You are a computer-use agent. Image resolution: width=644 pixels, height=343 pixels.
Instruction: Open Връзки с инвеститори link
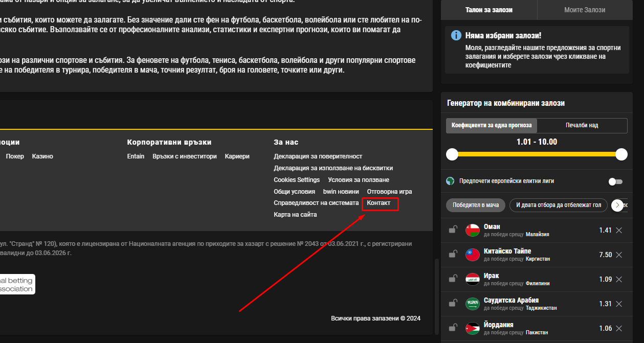[x=185, y=156]
